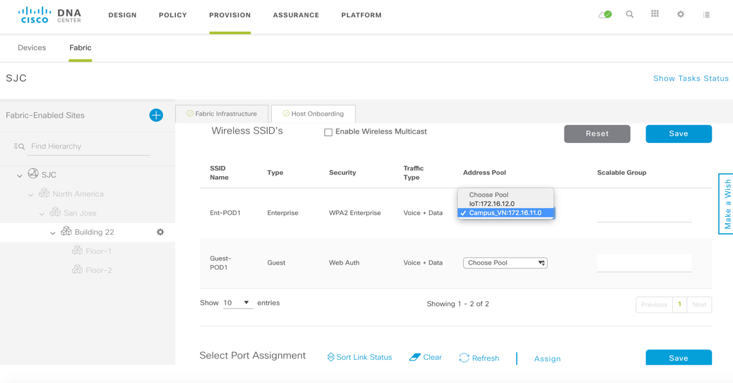Collapse the SJC tree node chevron
Image resolution: width=733 pixels, height=383 pixels.
point(20,176)
